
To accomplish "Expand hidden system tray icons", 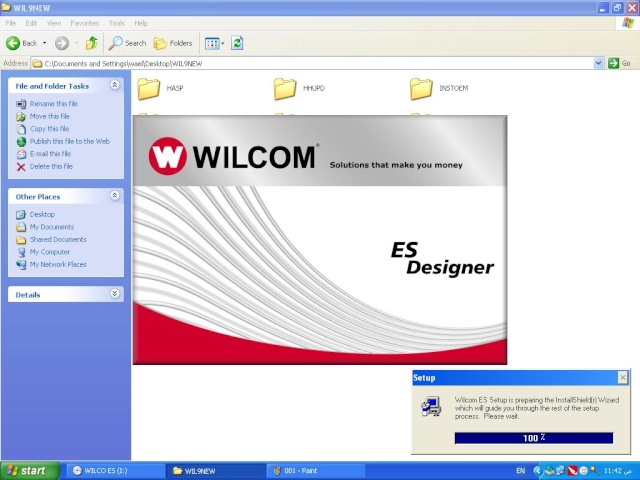I will (x=537, y=471).
